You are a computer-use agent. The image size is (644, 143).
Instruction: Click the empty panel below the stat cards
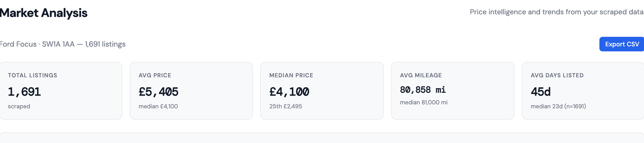tap(322, 138)
